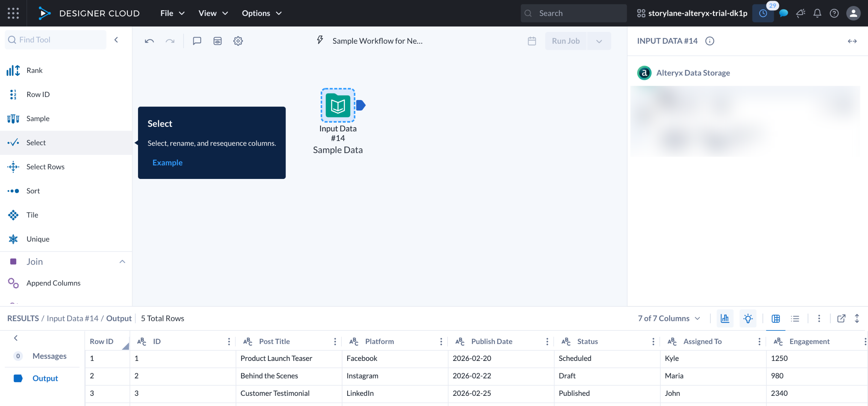Image resolution: width=868 pixels, height=406 pixels.
Task: Open workflow settings gear icon
Action: coord(238,41)
